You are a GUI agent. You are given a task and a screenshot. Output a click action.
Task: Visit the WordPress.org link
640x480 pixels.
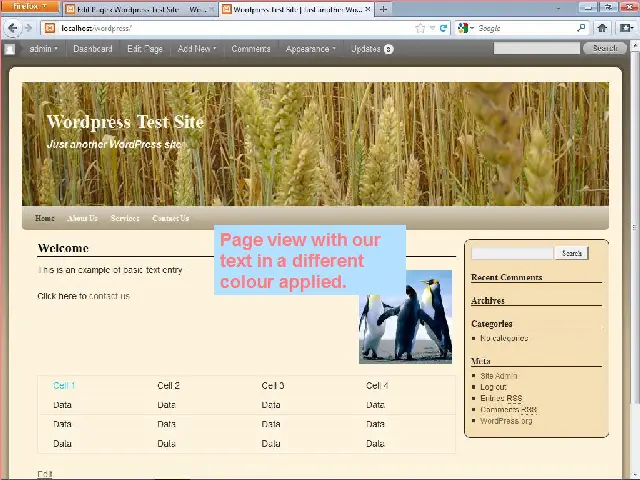point(506,421)
